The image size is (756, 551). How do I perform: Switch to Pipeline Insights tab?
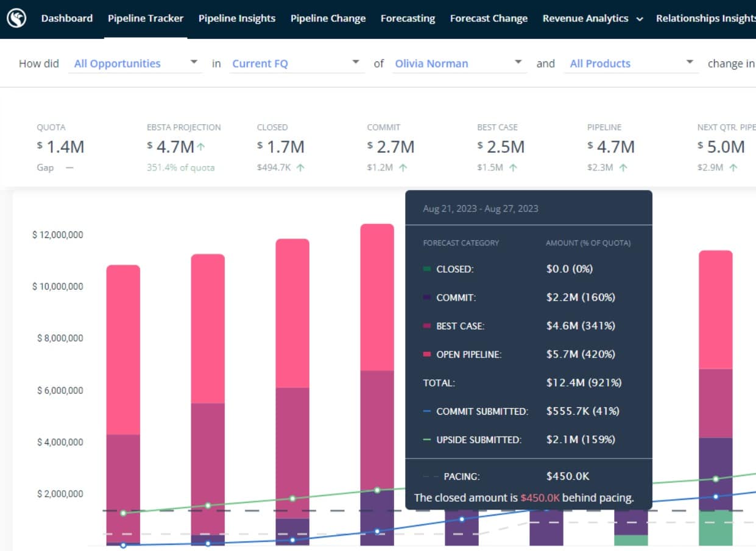237,18
